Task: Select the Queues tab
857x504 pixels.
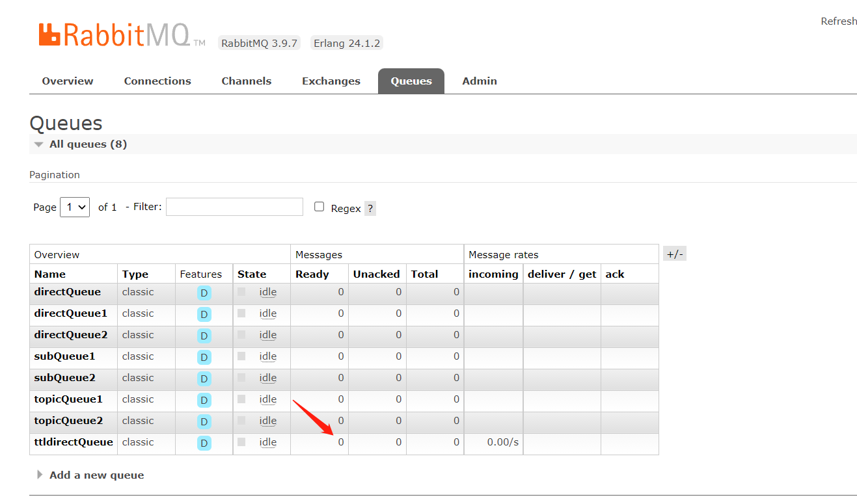Action: point(411,81)
